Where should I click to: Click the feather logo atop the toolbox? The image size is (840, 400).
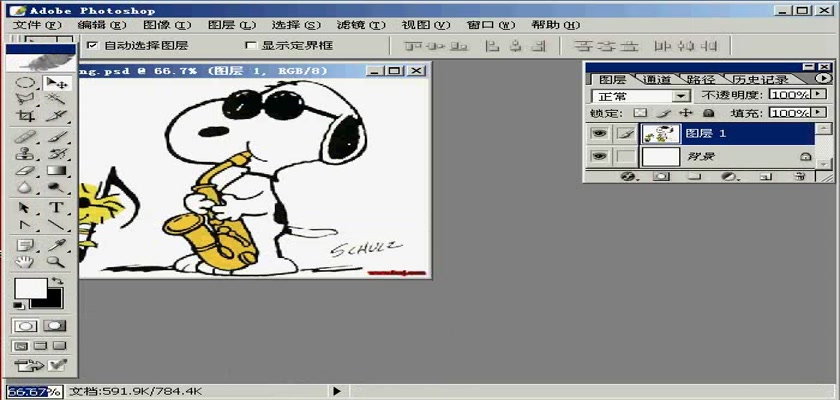pyautogui.click(x=41, y=63)
